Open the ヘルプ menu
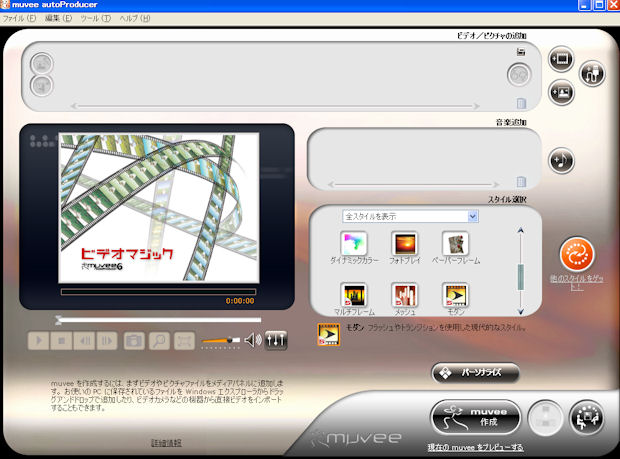The height and width of the screenshot is (459, 620). 134,19
